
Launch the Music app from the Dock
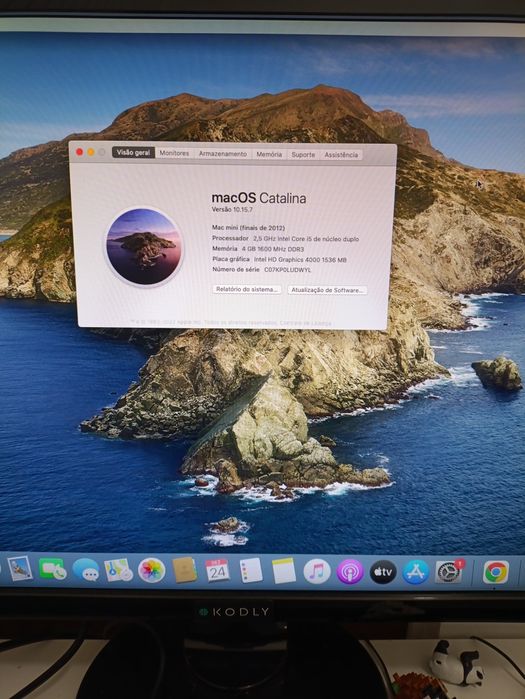click(317, 572)
